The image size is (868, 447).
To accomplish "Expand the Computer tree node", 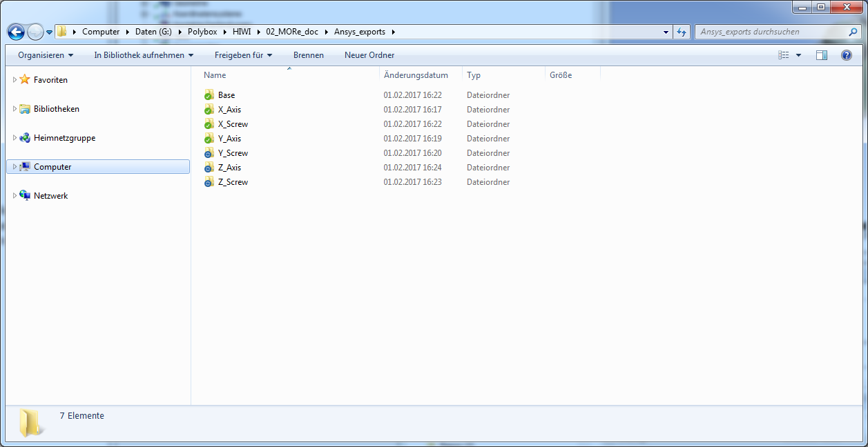I will click(x=15, y=167).
